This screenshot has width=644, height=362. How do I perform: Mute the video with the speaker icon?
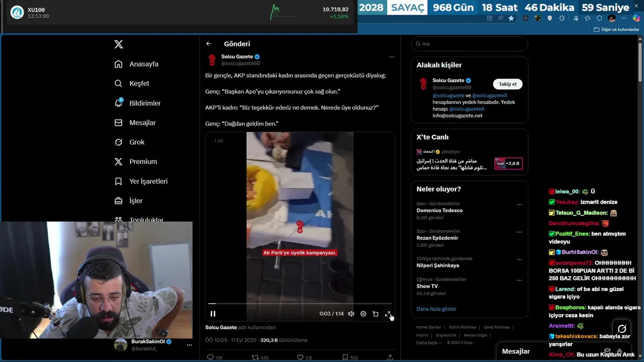(351, 314)
